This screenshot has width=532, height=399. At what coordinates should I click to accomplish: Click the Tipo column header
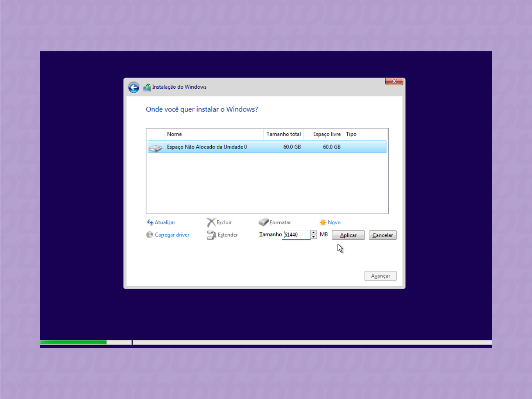pos(365,134)
